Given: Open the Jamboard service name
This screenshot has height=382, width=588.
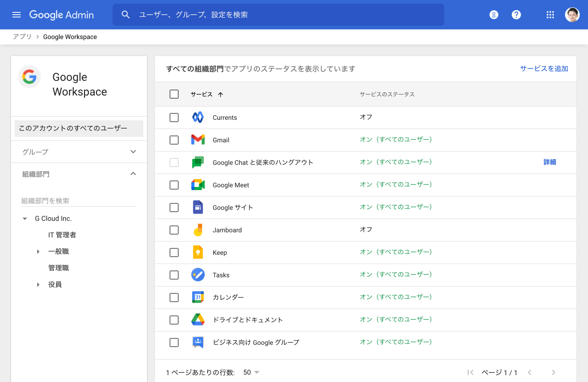Looking at the screenshot, I should (x=227, y=230).
